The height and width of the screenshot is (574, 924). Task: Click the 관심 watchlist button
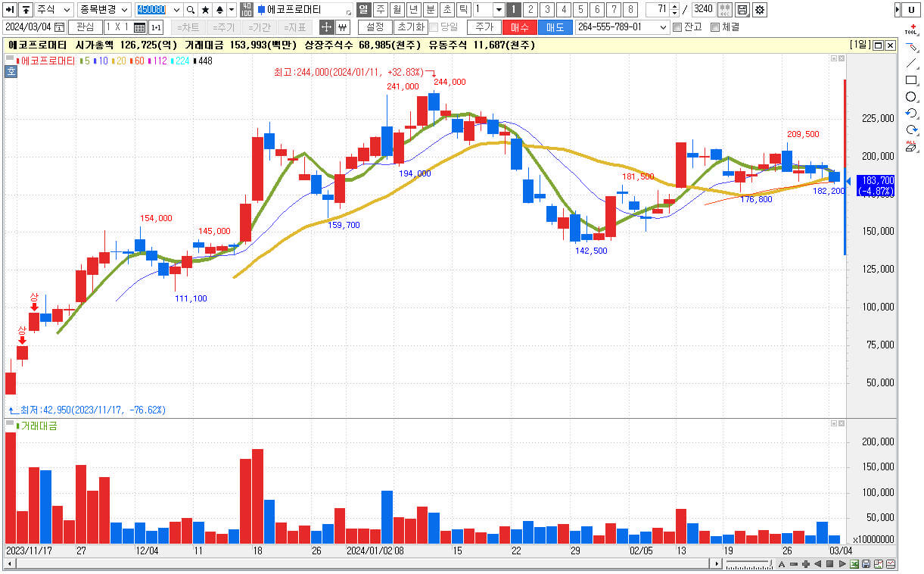(x=85, y=27)
